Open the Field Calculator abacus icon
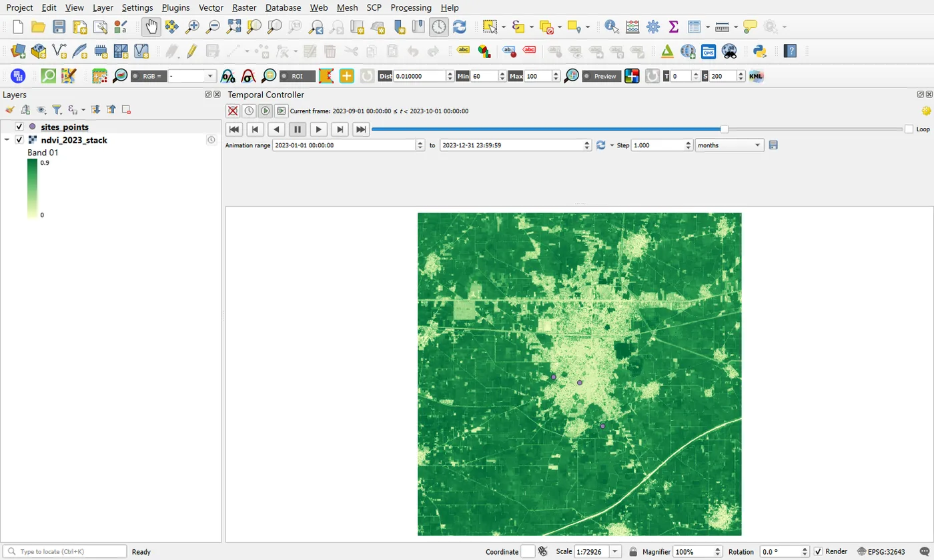The image size is (934, 560). pyautogui.click(x=632, y=27)
